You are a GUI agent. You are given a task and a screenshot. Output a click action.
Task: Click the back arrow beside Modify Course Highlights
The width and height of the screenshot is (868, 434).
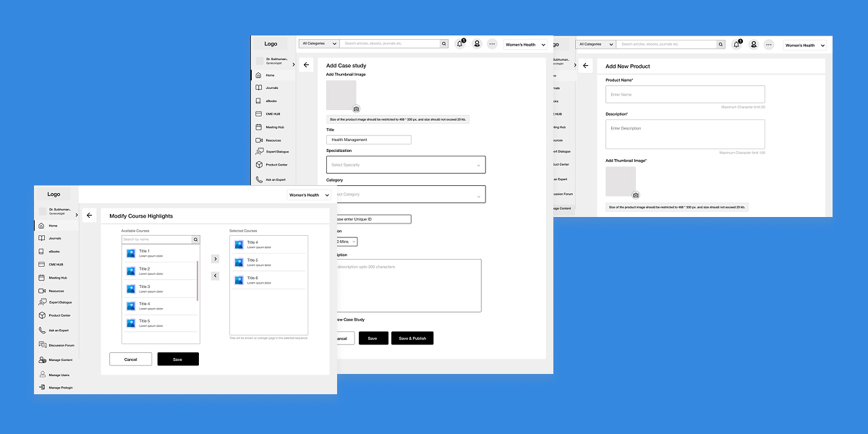[89, 216]
